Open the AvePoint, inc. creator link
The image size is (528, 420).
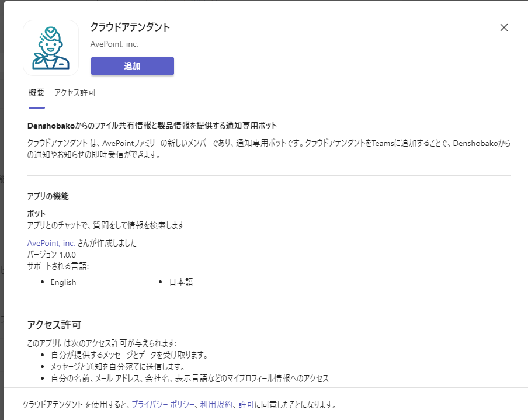pyautogui.click(x=51, y=243)
